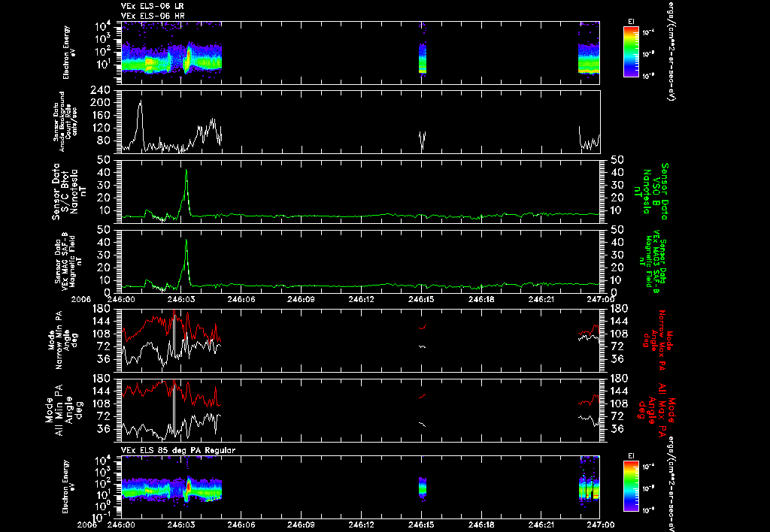Image resolution: width=770 pixels, height=532 pixels.
Task: Click the '160' tick on count rate axis
Action: [100, 115]
